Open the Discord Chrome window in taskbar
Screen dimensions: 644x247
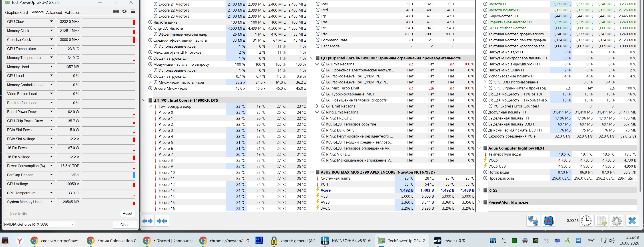pyautogui.click(x=168, y=241)
